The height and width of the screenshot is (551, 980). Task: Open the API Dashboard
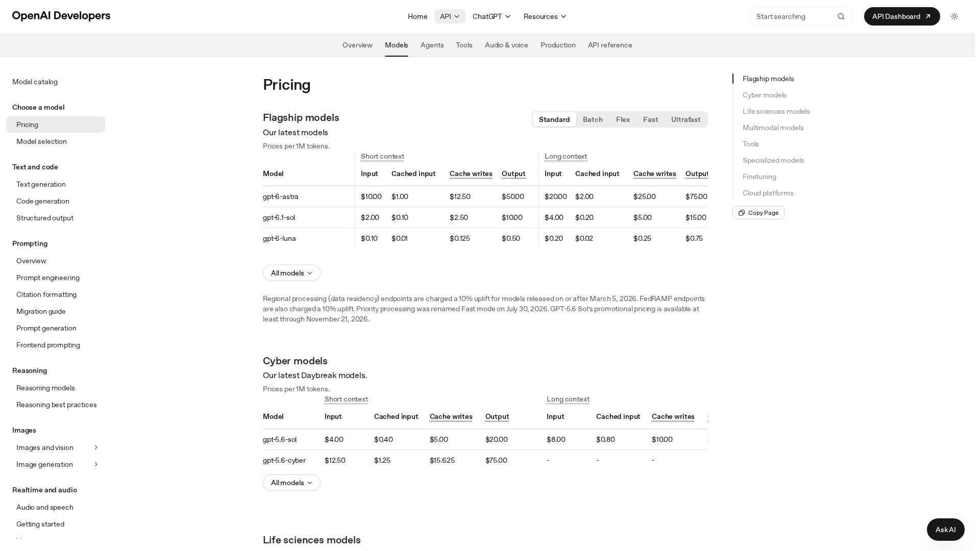click(902, 16)
